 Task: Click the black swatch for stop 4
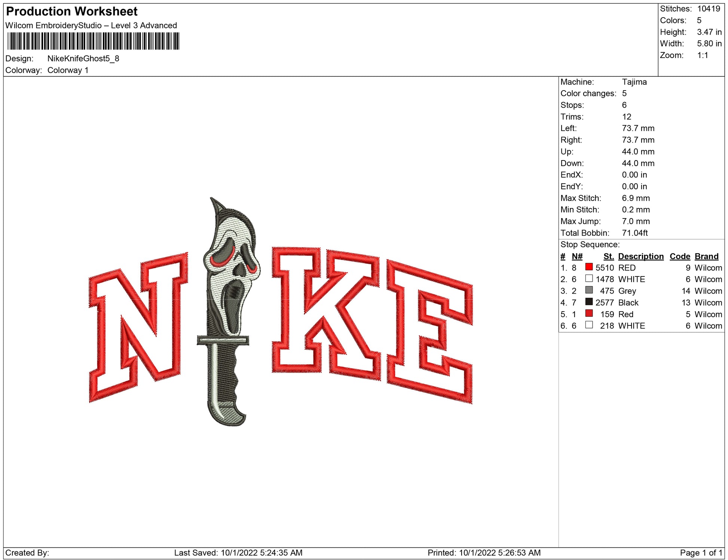[x=589, y=302]
